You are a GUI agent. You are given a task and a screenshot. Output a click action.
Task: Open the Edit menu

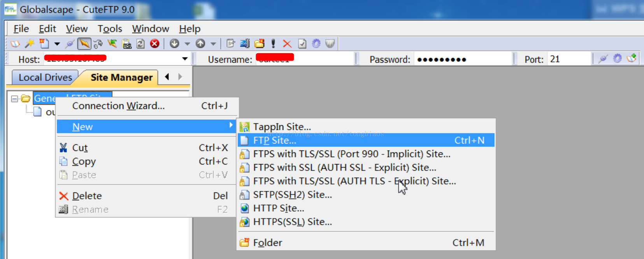(x=47, y=29)
